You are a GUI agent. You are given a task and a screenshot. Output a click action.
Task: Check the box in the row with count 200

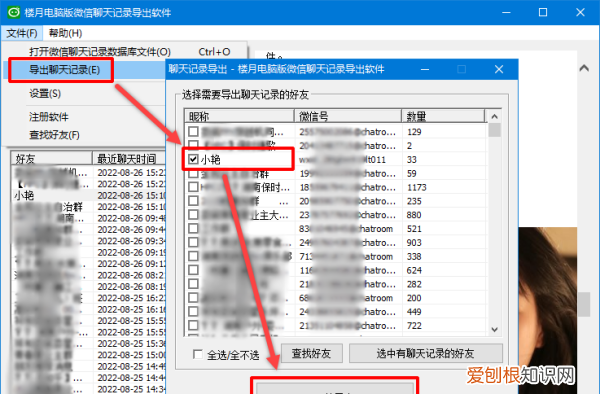[193, 298]
